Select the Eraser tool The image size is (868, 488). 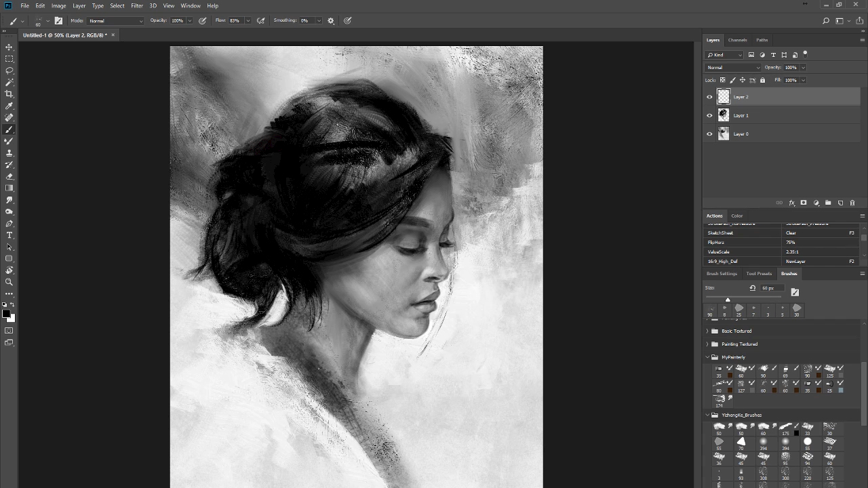pos(9,176)
